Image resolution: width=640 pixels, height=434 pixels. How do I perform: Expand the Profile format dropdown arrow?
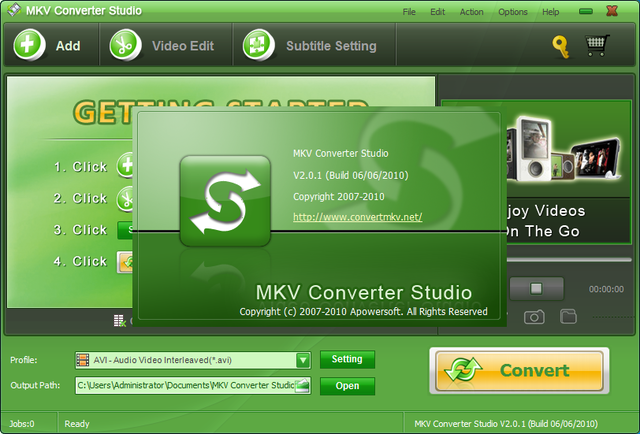coord(303,360)
